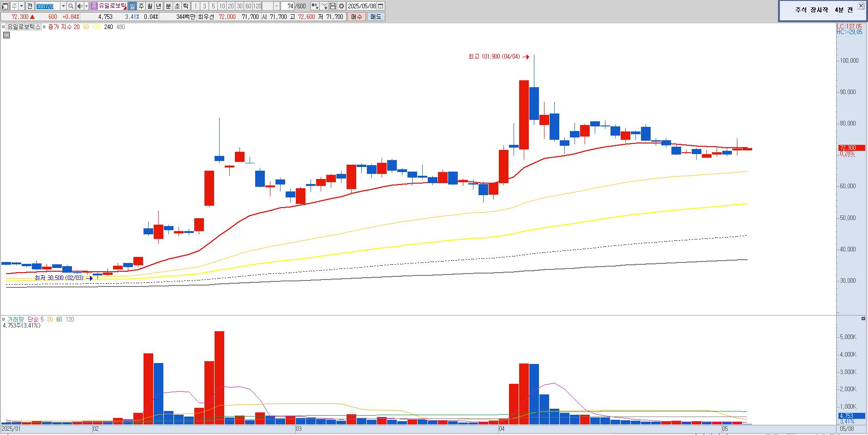Select the 분 minute period toggle
Viewport: 868px width, 435px height.
pos(168,6)
